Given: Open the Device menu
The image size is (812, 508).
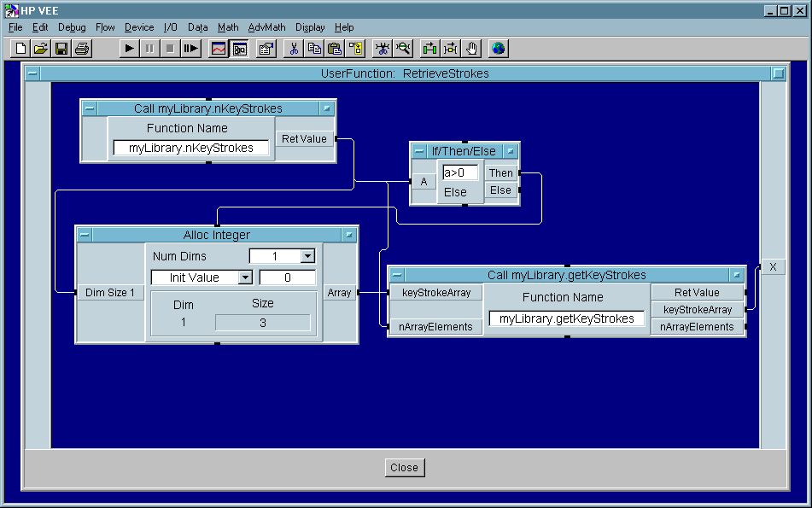Looking at the screenshot, I should coord(139,27).
